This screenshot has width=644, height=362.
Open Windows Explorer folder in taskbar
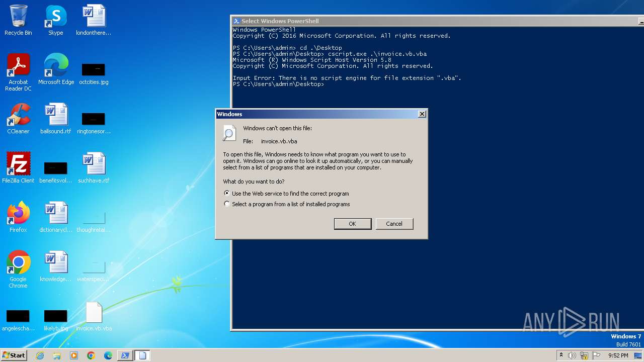click(57, 355)
